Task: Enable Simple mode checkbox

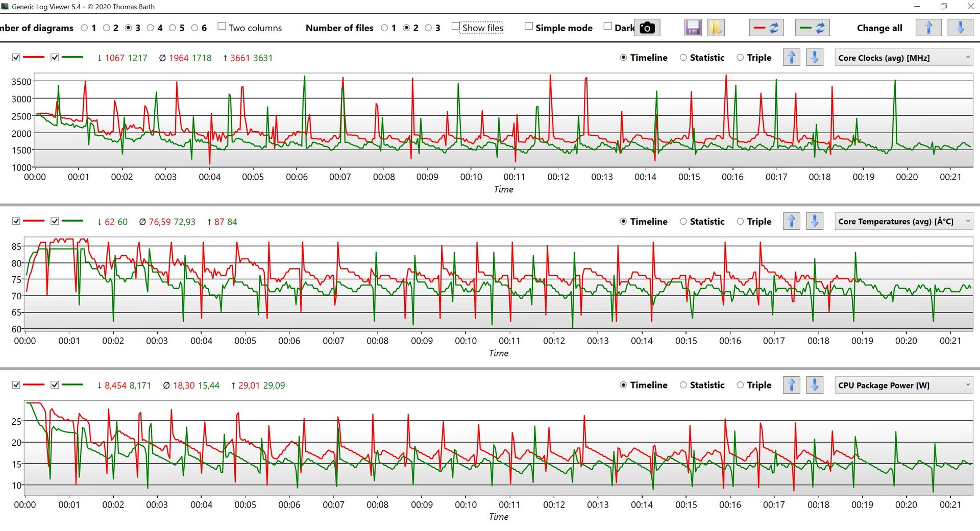Action: (x=529, y=26)
